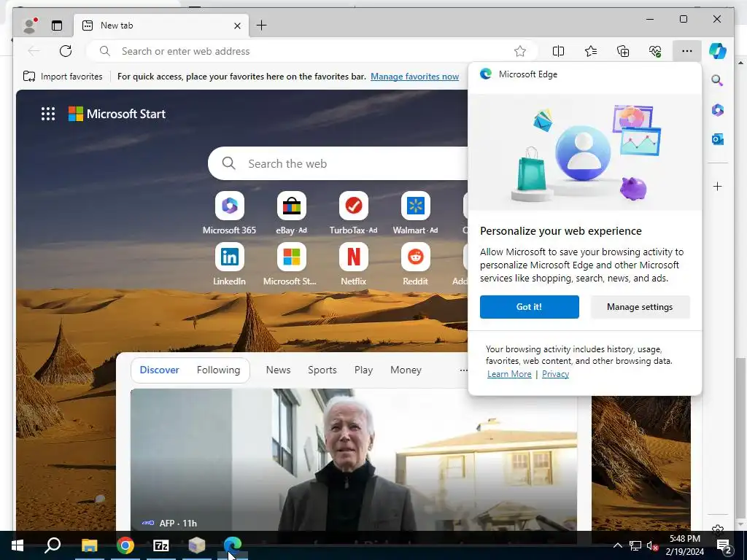Expand more feed categories ellipsis
747x560 pixels.
(463, 370)
